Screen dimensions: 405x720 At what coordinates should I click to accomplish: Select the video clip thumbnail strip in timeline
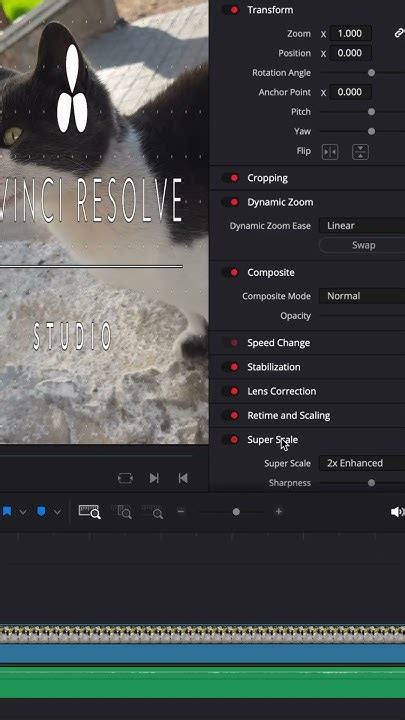202,633
